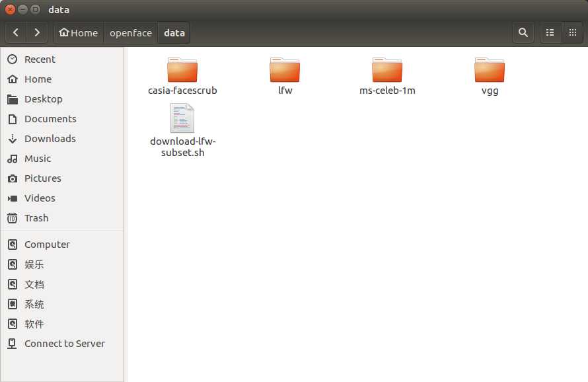Image resolution: width=588 pixels, height=382 pixels.
Task: Go forward with the right arrow button
Action: click(37, 32)
